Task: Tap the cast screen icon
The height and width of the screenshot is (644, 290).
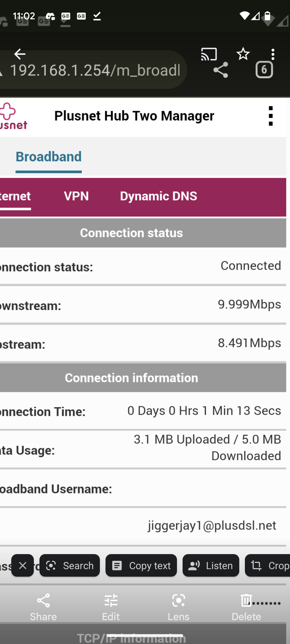Action: click(209, 54)
